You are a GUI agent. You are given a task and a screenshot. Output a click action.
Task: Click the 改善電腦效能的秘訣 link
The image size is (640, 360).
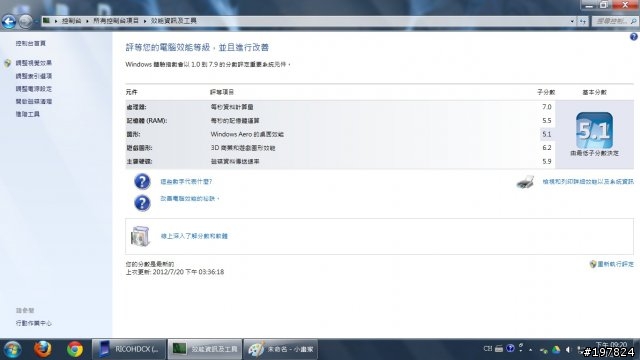click(x=189, y=198)
